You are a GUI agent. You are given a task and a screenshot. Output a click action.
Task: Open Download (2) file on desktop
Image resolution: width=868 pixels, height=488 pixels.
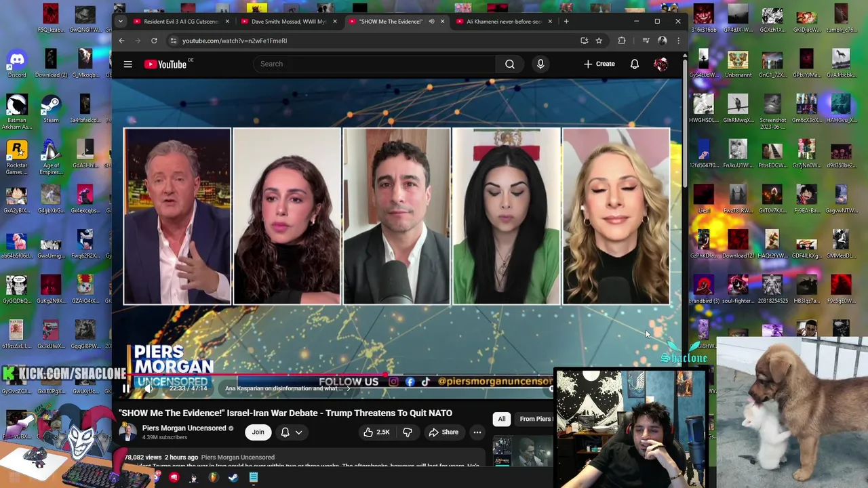coord(51,64)
